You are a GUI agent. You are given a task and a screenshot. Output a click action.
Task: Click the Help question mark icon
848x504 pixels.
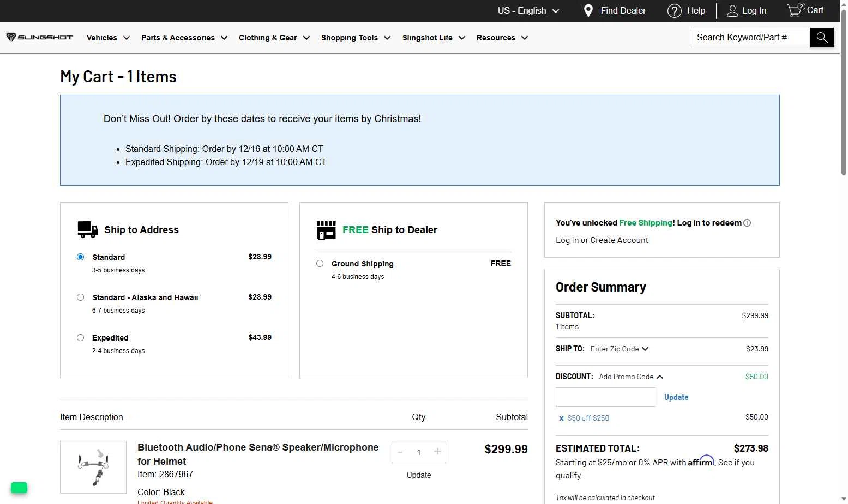675,11
